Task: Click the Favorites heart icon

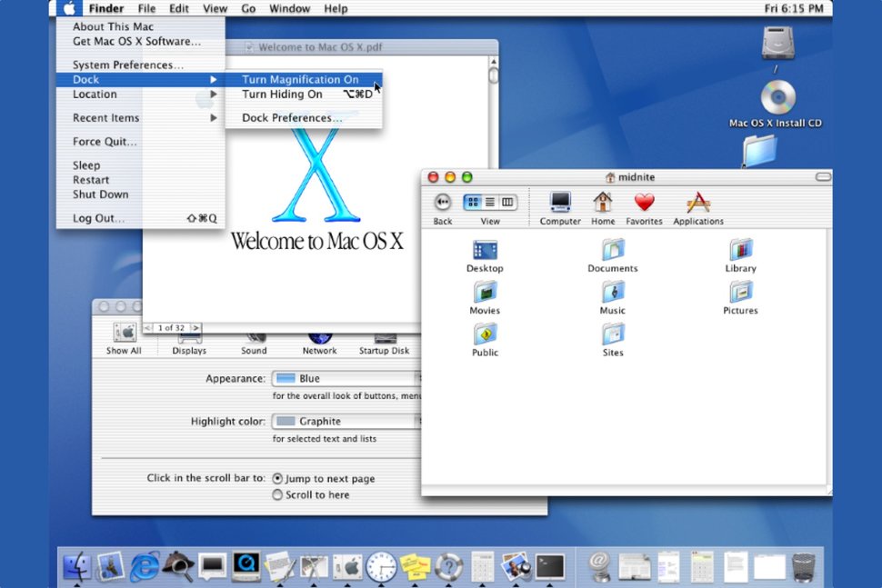Action: pyautogui.click(x=644, y=203)
